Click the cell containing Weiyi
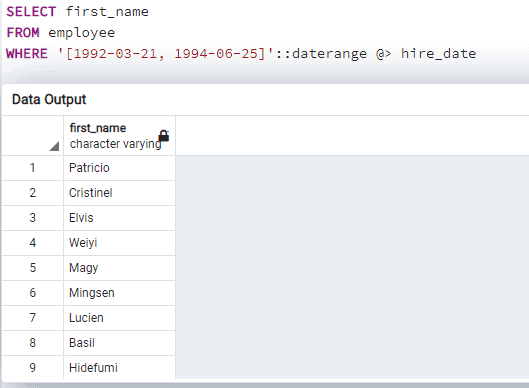This screenshot has width=529, height=388. tap(119, 243)
